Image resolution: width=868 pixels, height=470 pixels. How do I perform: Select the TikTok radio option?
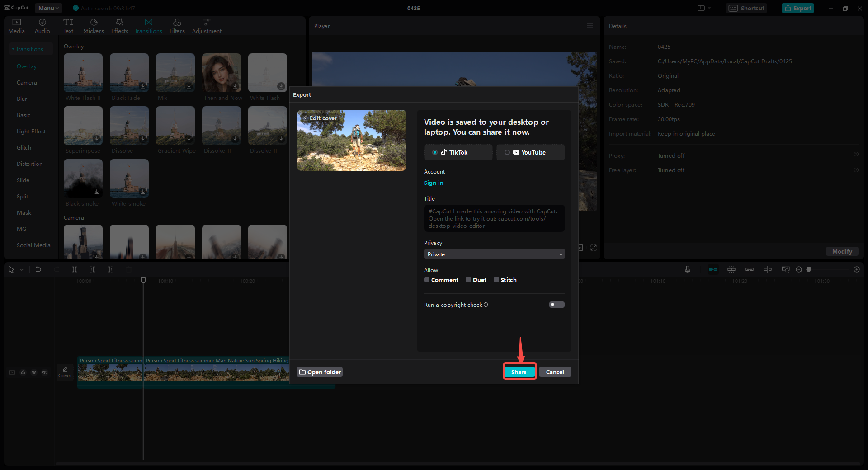(435, 152)
